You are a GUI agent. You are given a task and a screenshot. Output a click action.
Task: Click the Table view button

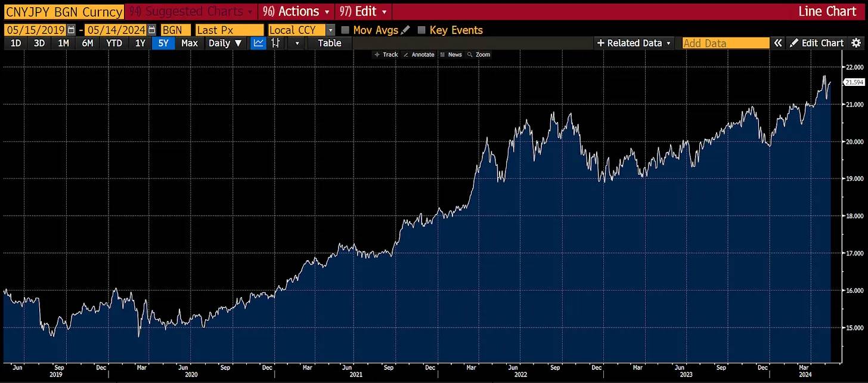[x=329, y=43]
